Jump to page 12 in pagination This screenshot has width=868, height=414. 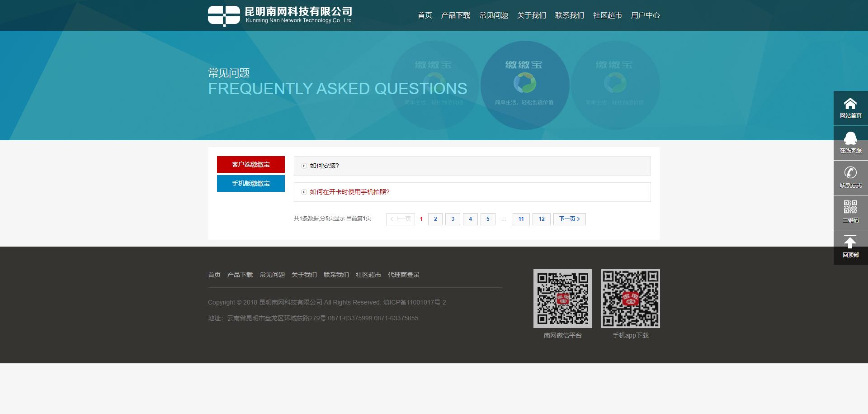pos(541,219)
